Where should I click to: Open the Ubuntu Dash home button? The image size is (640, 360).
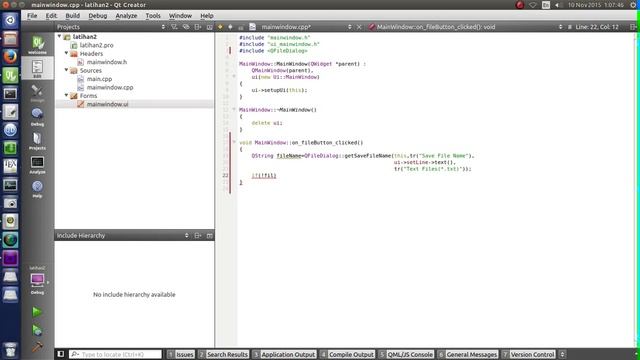(10, 20)
